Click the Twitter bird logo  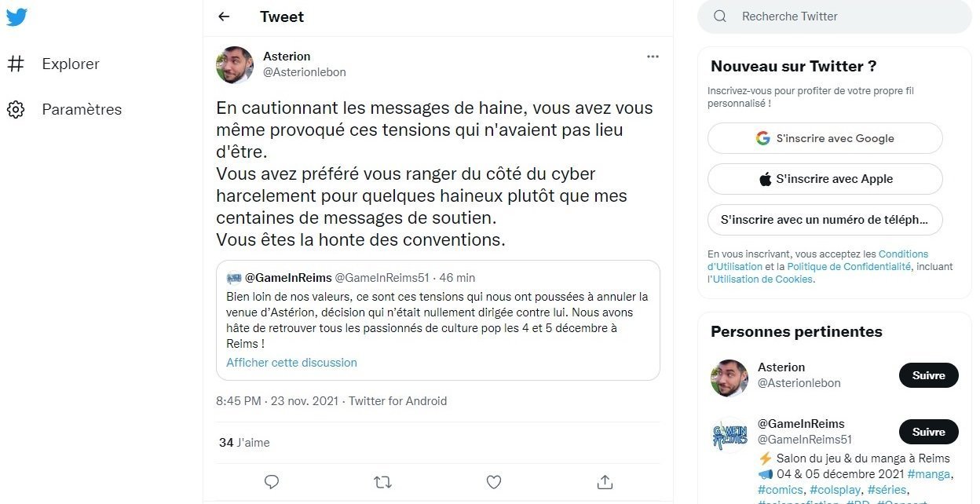[x=16, y=16]
